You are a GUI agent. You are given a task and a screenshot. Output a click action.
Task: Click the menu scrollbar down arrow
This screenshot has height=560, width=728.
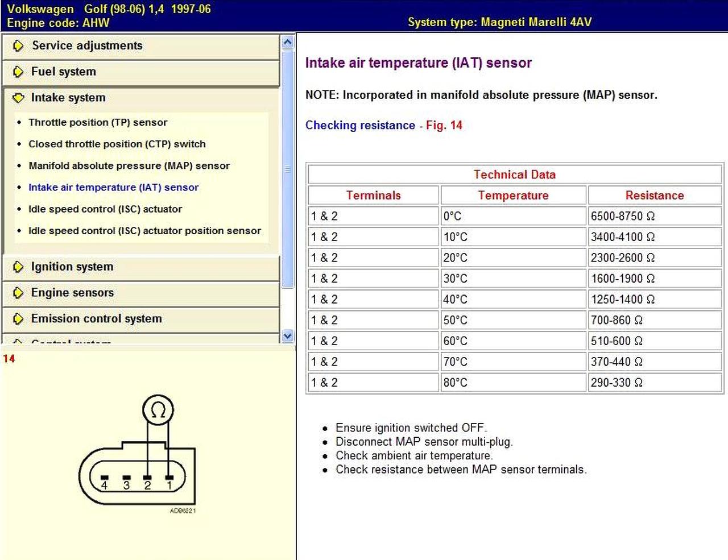288,336
